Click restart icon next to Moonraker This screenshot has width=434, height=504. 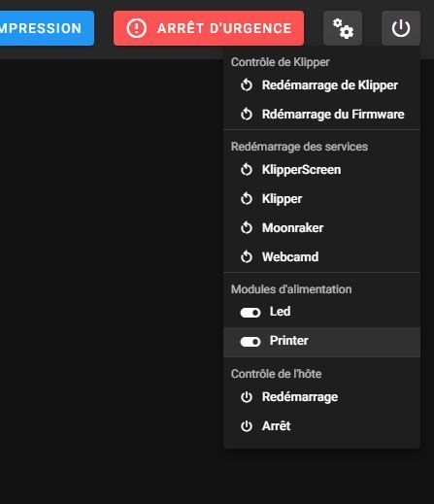pos(247,227)
